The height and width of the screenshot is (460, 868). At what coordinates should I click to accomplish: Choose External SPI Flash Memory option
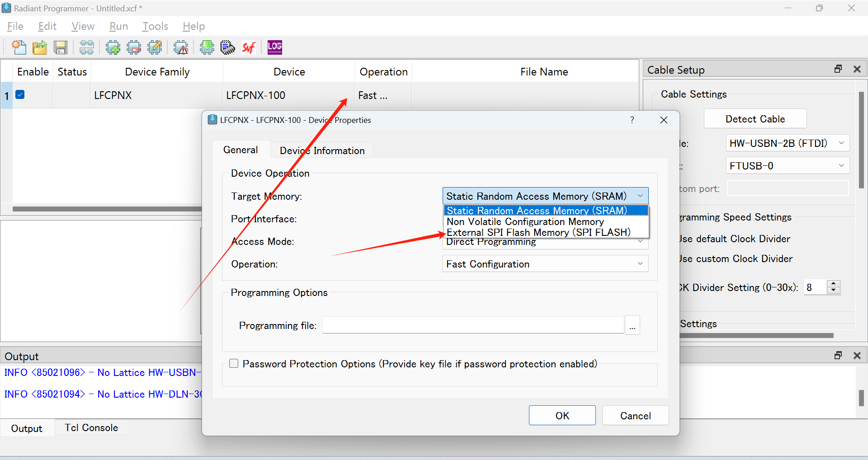(x=546, y=232)
